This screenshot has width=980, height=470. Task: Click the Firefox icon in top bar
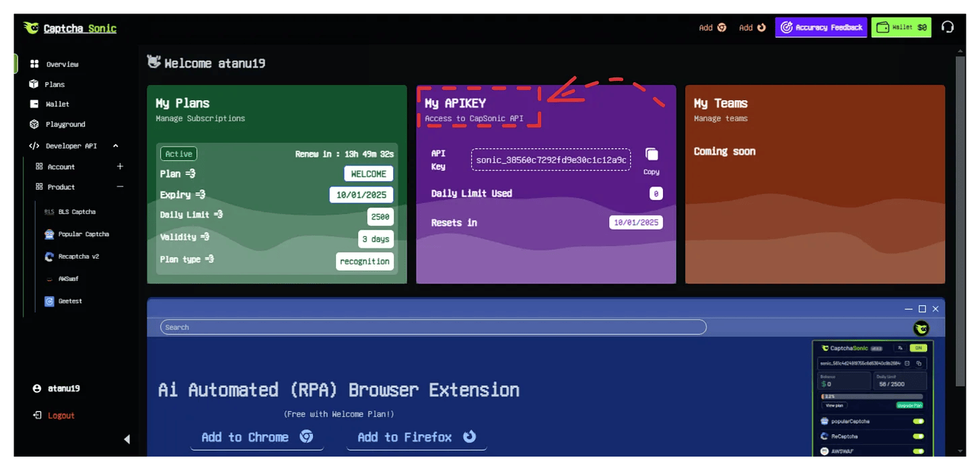pos(761,28)
